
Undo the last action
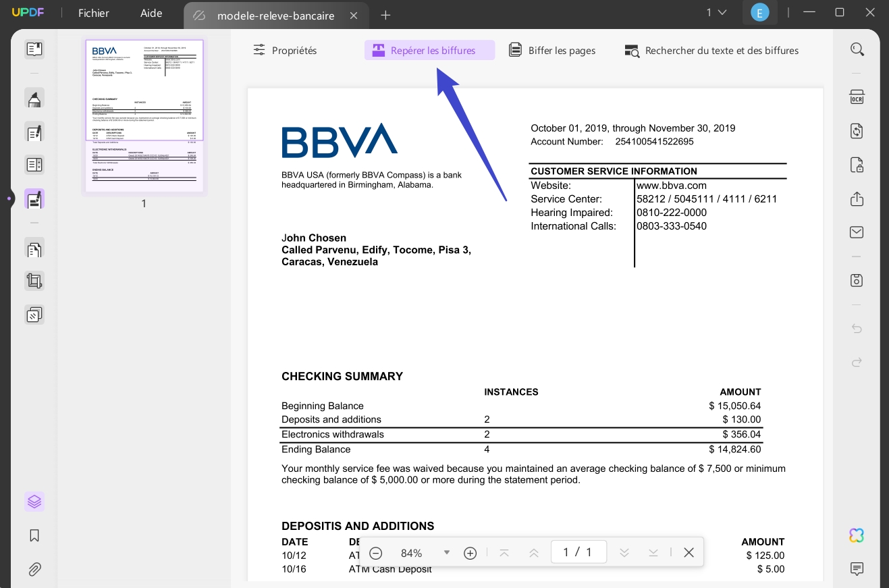[857, 329]
